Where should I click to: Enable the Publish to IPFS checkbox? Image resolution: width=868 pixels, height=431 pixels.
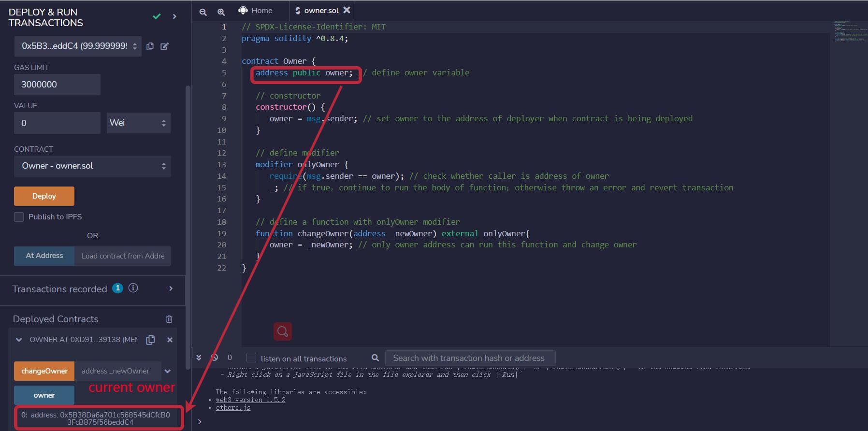coord(19,217)
